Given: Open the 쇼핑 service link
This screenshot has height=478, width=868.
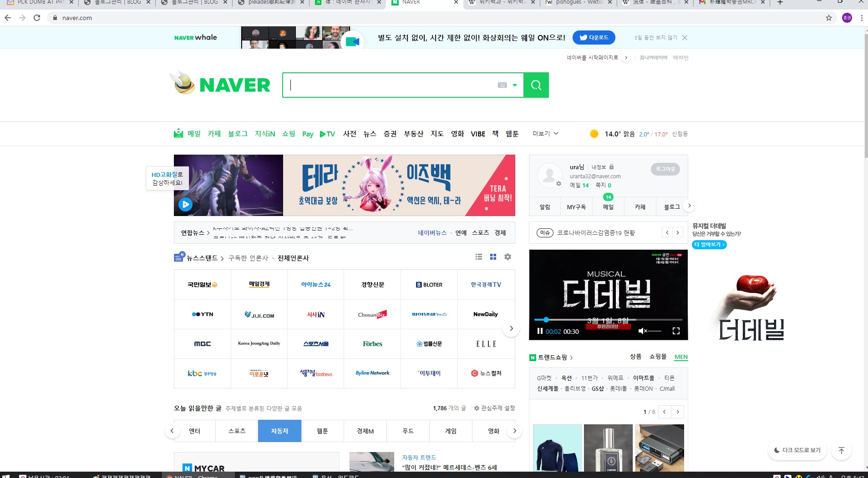Looking at the screenshot, I should (289, 134).
